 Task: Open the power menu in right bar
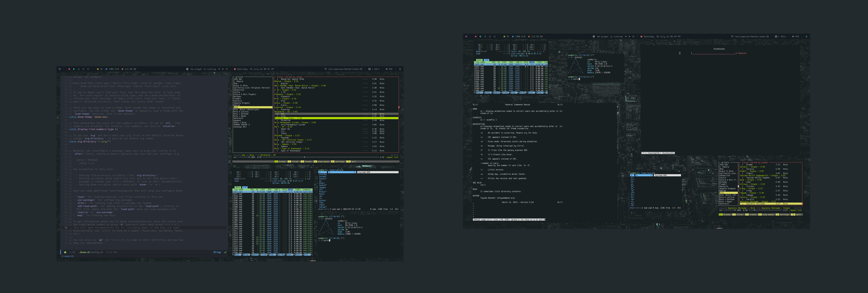[x=807, y=36]
